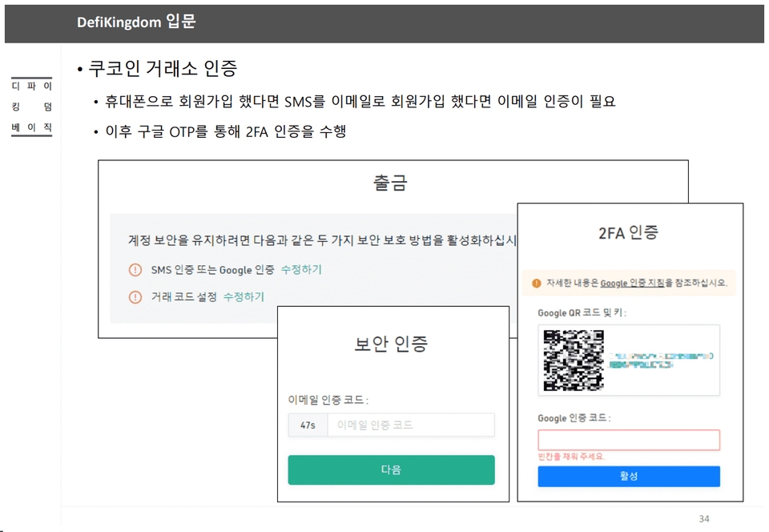
Task: Click 수정하기 next to SMS 인증 또는 Google 인증
Action: point(301,270)
